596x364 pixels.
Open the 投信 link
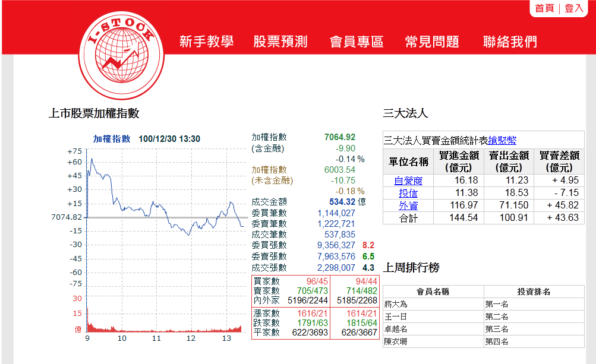(408, 193)
